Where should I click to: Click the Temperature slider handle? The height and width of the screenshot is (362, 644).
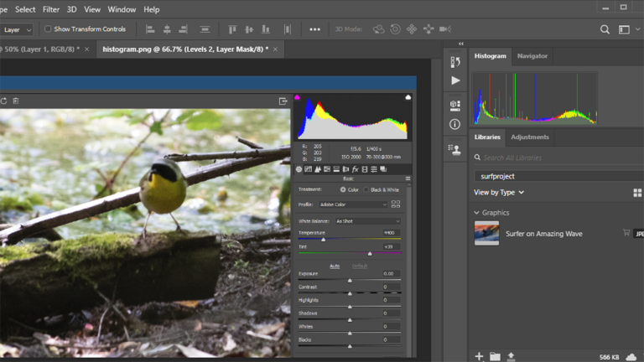click(x=323, y=240)
